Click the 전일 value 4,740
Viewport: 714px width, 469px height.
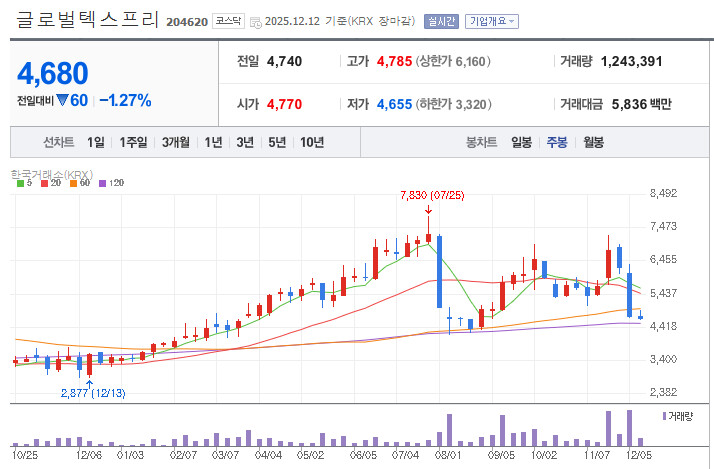click(x=284, y=61)
